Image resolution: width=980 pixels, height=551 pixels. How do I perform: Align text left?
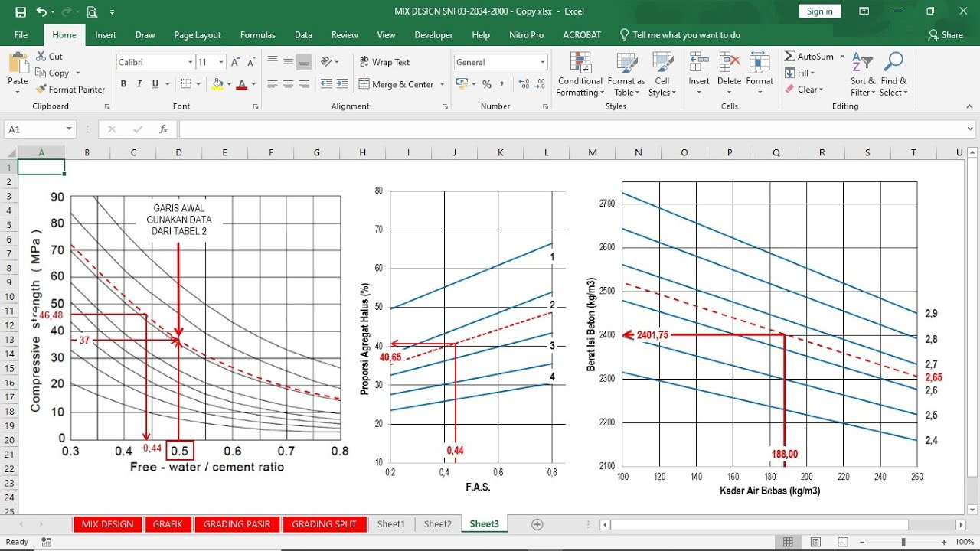click(272, 84)
